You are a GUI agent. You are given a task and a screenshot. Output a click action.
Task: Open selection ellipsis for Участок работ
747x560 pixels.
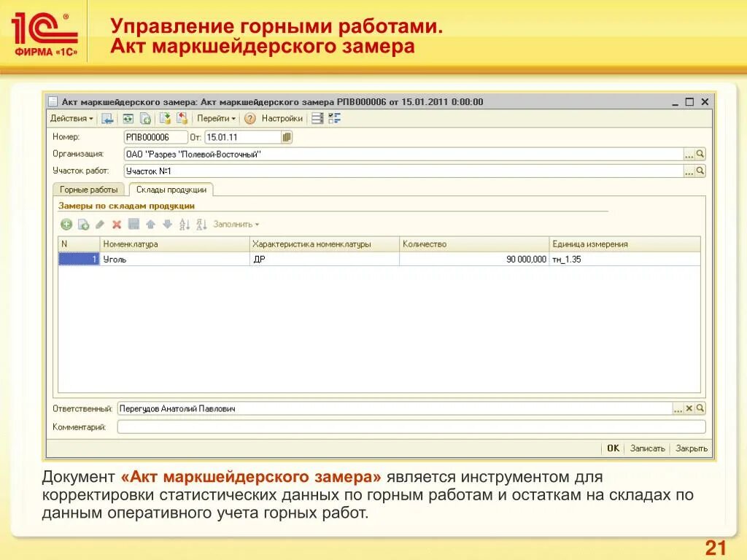pyautogui.click(x=689, y=171)
